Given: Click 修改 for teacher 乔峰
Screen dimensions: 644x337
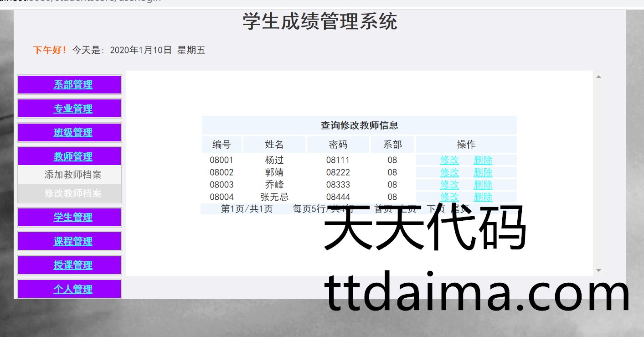Looking at the screenshot, I should click(x=449, y=185).
